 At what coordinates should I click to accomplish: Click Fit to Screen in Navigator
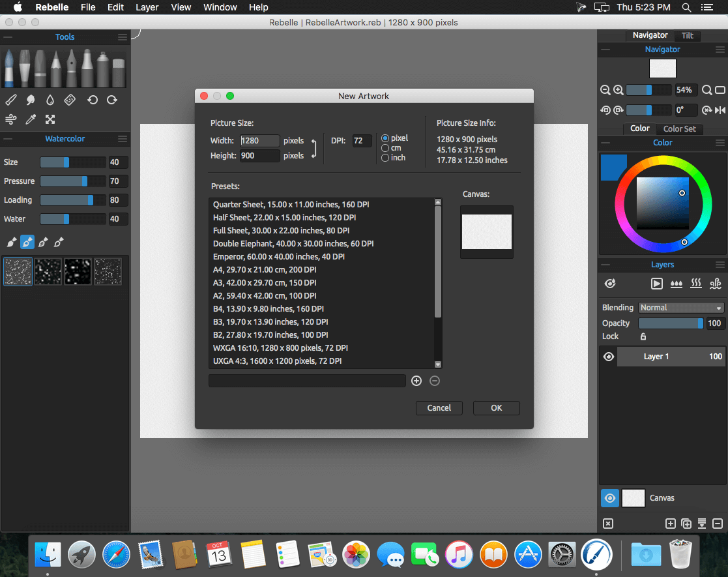pyautogui.click(x=720, y=90)
